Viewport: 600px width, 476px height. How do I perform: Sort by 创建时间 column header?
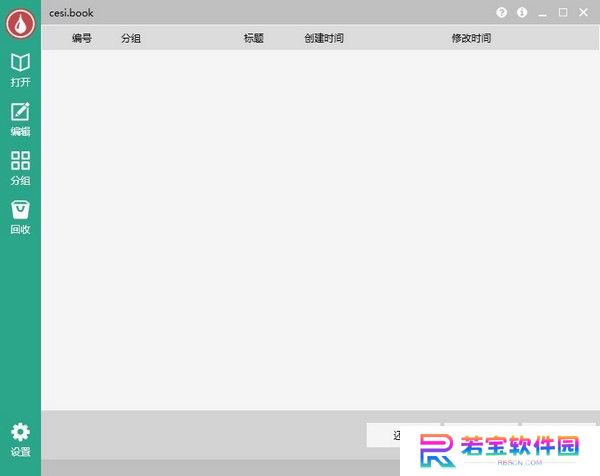[324, 38]
